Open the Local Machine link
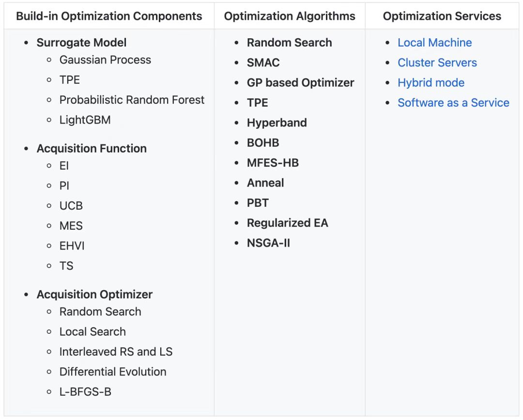 pyautogui.click(x=434, y=43)
